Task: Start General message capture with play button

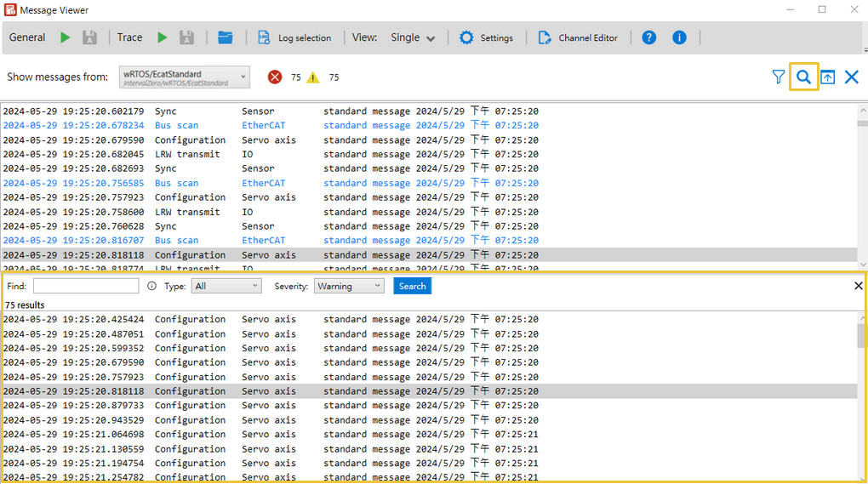Action: [x=66, y=37]
